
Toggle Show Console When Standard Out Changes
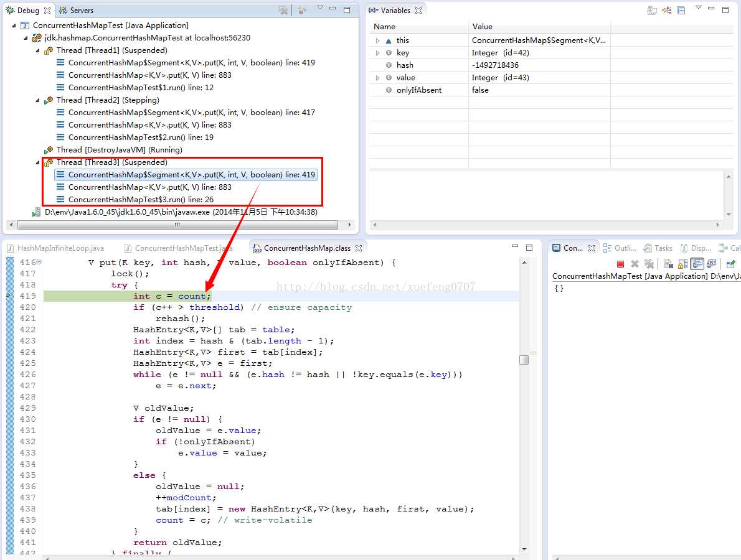[x=697, y=264]
